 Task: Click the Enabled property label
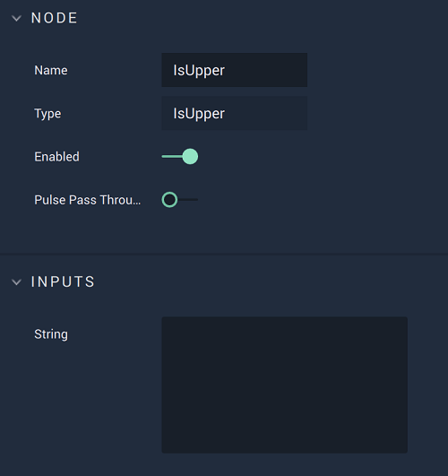click(x=56, y=157)
